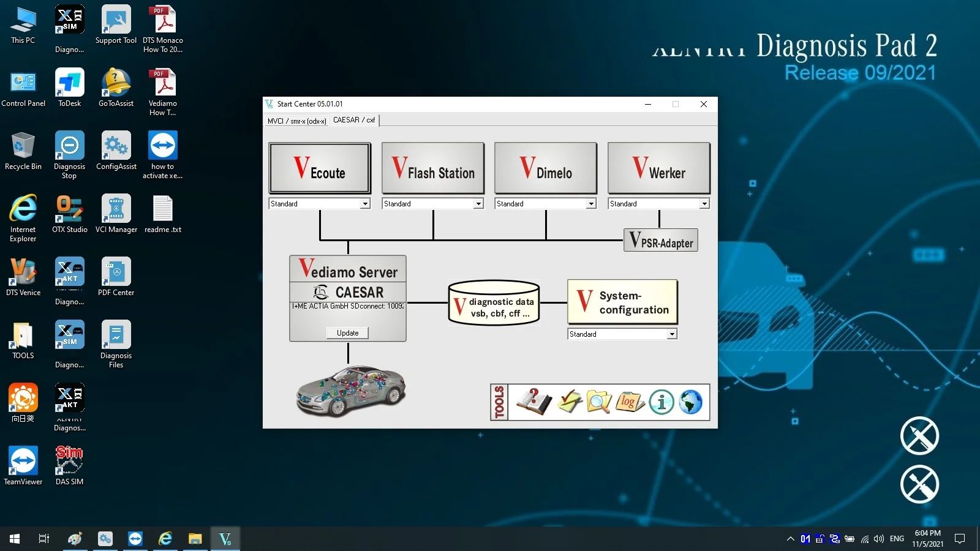Launch ConfigAssist from the desktop
980x551 pixels.
pyautogui.click(x=116, y=152)
